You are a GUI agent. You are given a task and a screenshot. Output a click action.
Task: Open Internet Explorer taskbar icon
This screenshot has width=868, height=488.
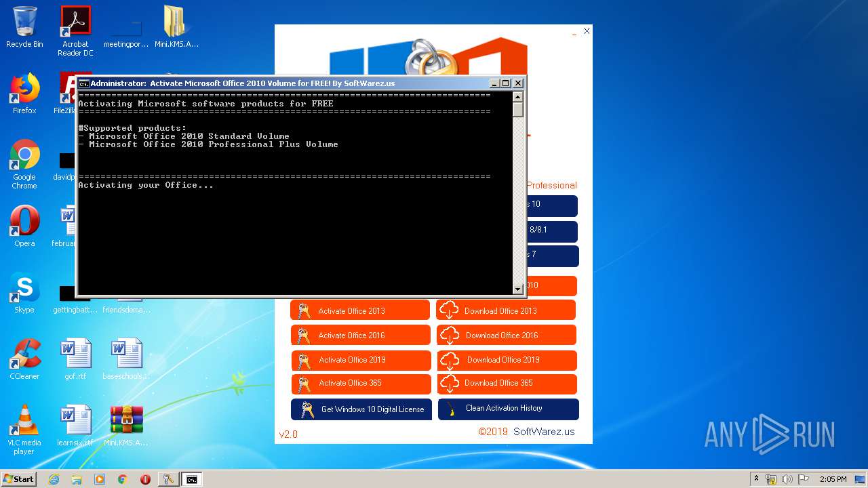54,479
